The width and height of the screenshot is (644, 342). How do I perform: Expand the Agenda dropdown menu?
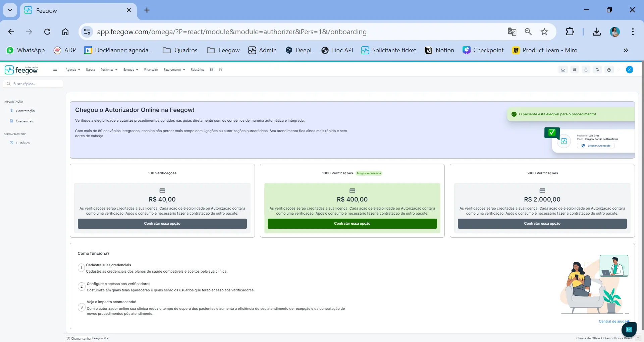click(x=73, y=70)
